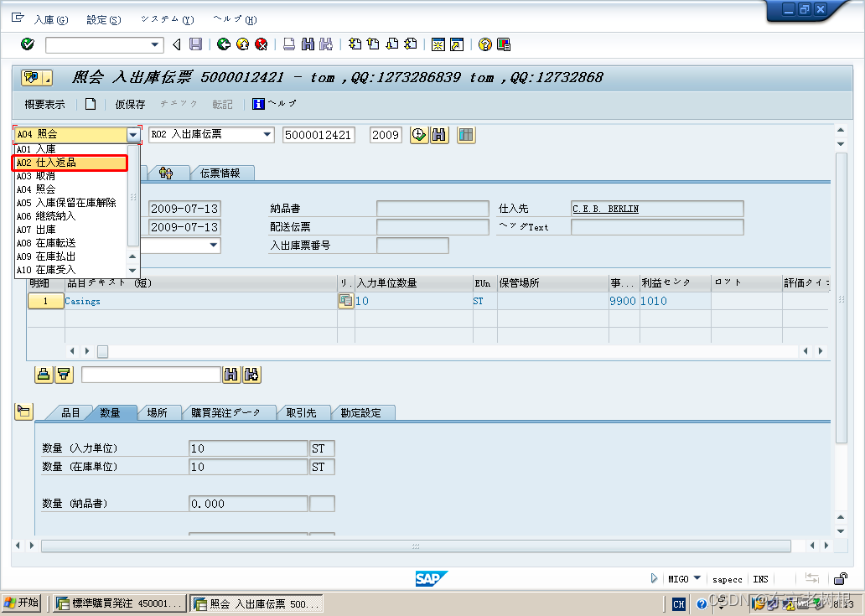Switch to the 購買発注データ tab

pyautogui.click(x=225, y=413)
